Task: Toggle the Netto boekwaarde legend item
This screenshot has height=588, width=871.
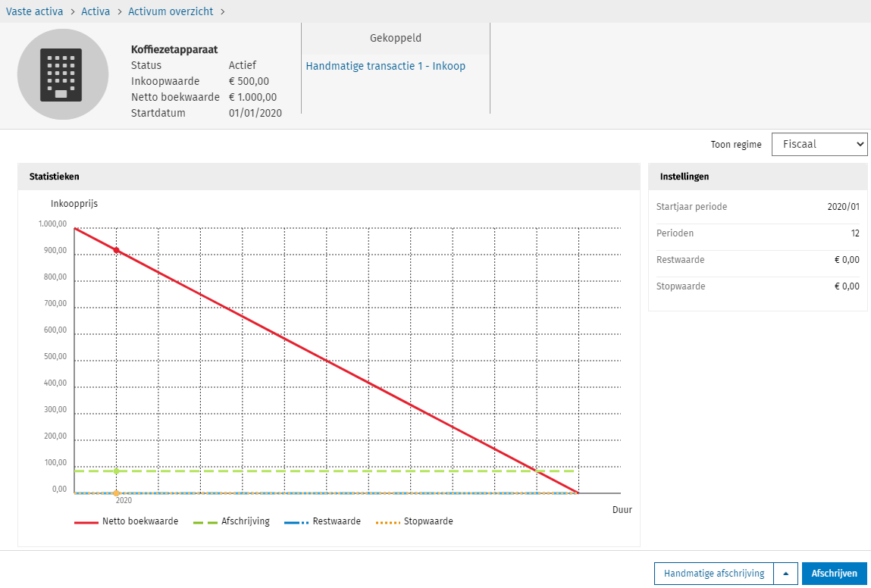Action: click(x=127, y=521)
